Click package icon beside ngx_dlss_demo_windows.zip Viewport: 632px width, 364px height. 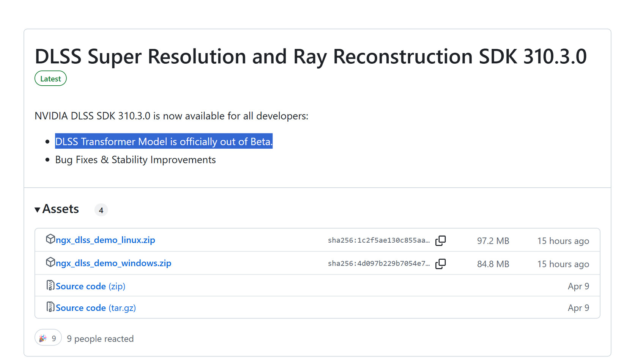coord(50,262)
